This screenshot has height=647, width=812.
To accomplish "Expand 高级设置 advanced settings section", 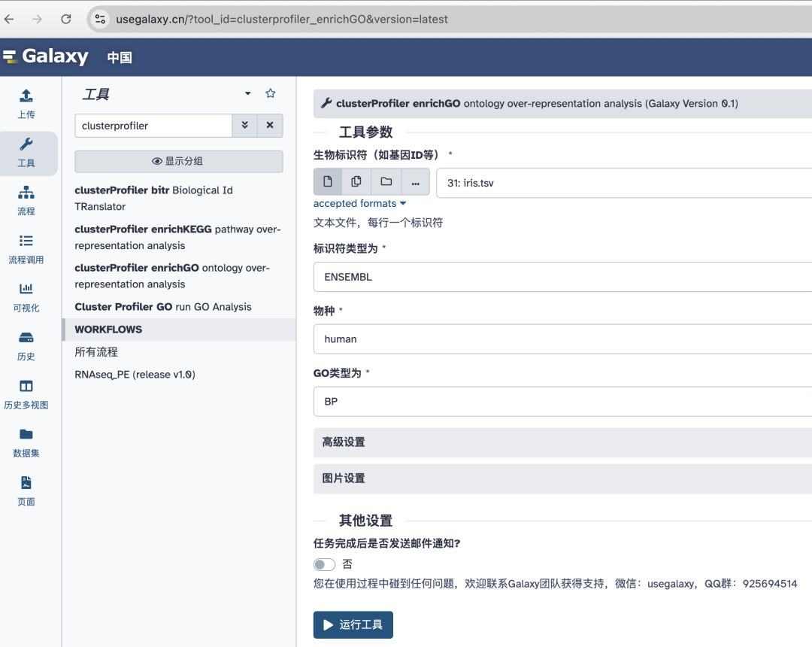I will [562, 442].
